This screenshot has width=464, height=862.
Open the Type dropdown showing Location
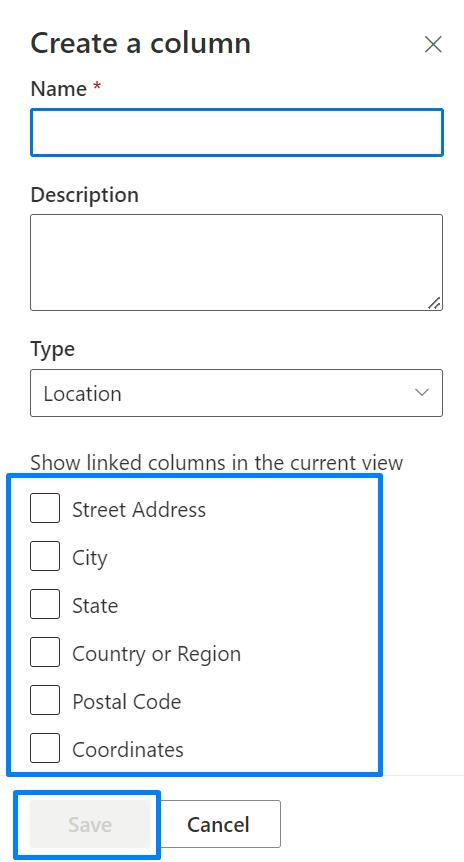[236, 393]
